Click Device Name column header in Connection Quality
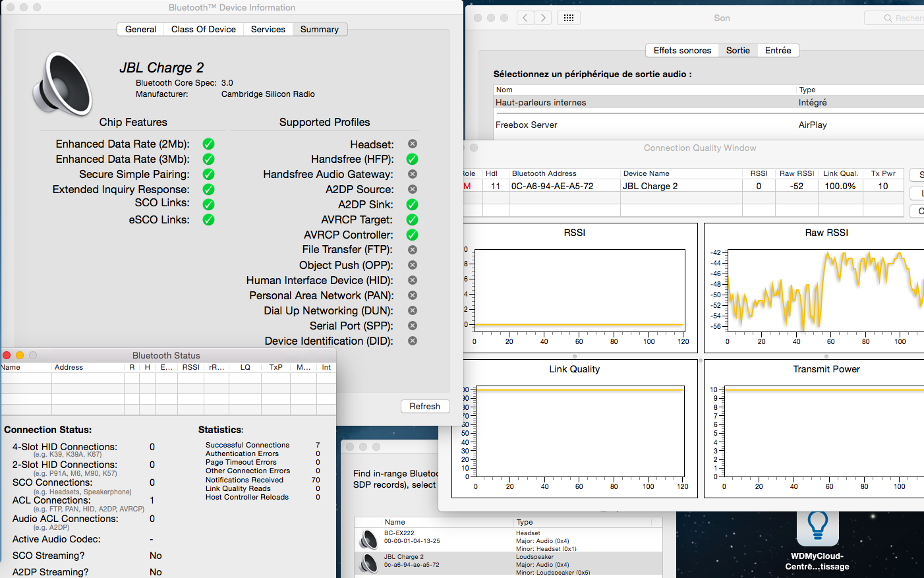 [681, 173]
